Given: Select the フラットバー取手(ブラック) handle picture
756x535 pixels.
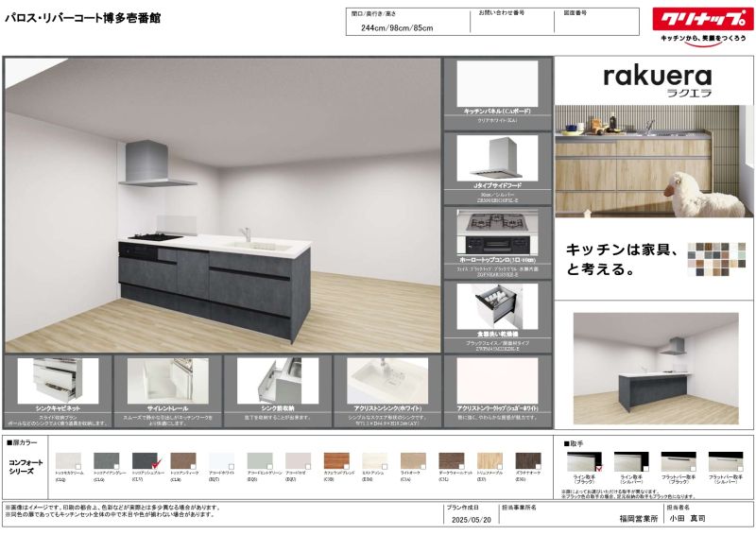Looking at the screenshot, I should click(x=679, y=461).
